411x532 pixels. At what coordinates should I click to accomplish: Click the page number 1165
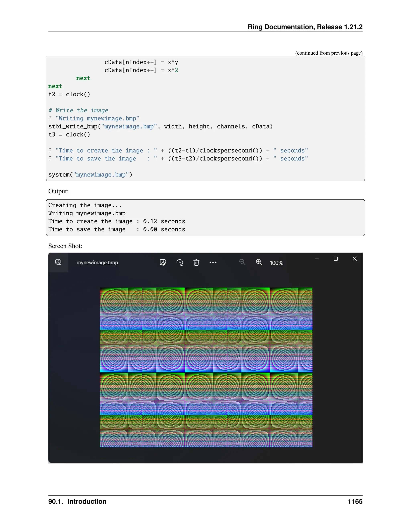355,501
